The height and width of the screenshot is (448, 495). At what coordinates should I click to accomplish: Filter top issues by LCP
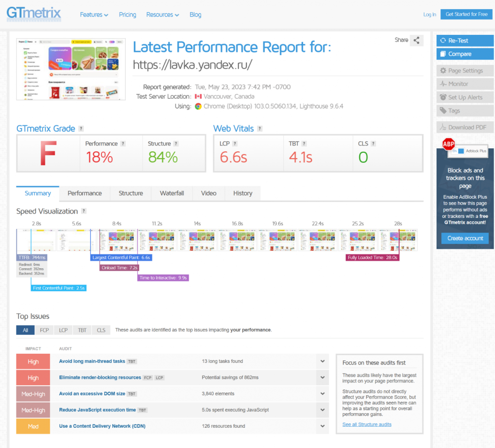click(63, 330)
